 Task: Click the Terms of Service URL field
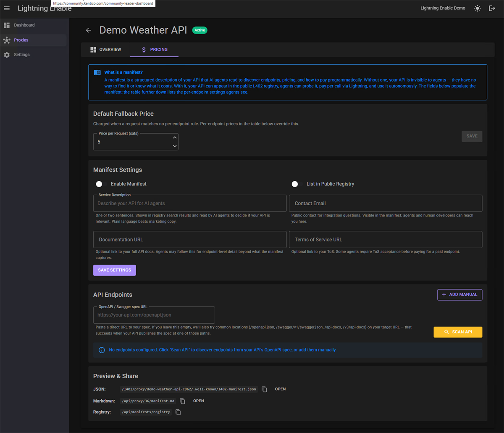[x=386, y=240]
